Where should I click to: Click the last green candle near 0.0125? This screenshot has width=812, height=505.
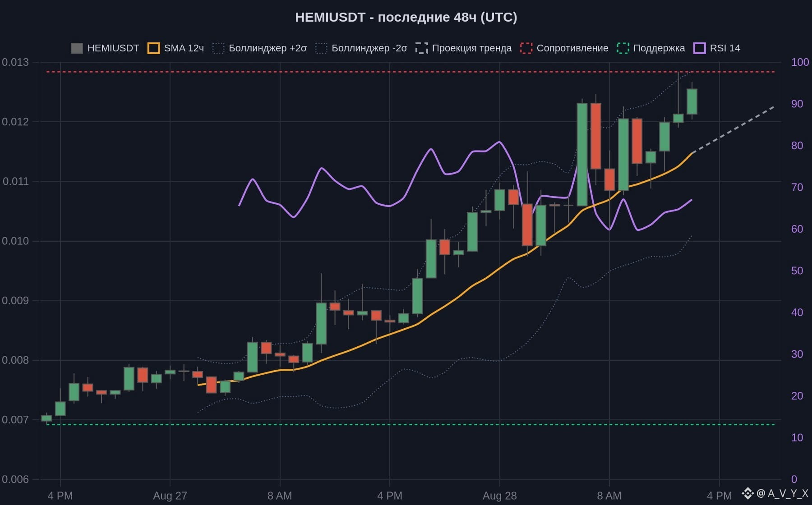click(x=692, y=101)
